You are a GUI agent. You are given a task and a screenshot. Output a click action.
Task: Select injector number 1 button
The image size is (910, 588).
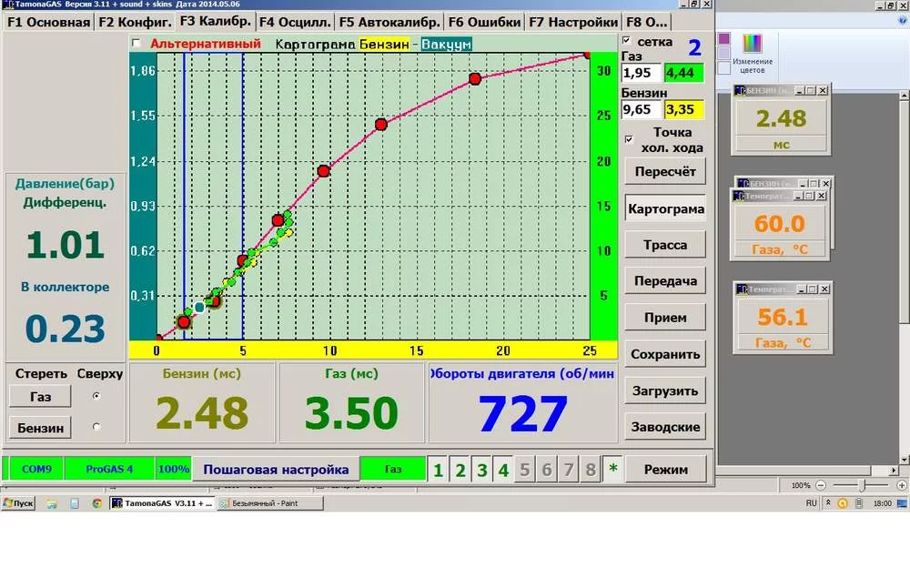[x=439, y=470]
